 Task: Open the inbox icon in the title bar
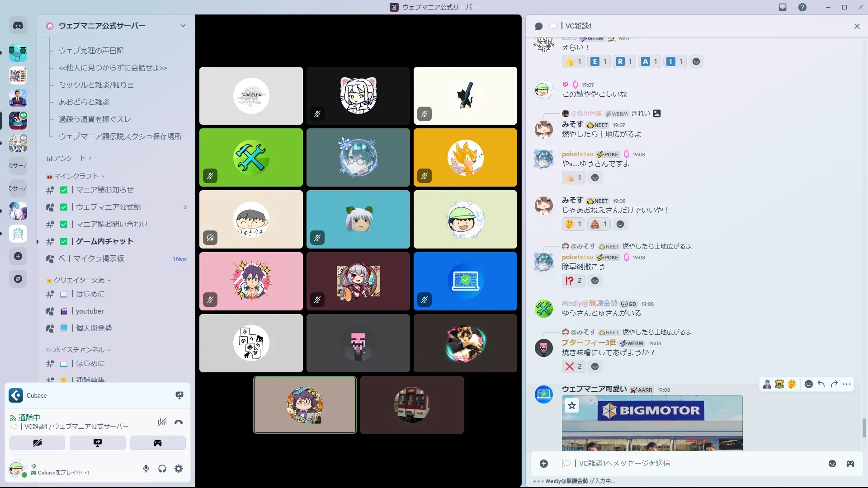[783, 7]
